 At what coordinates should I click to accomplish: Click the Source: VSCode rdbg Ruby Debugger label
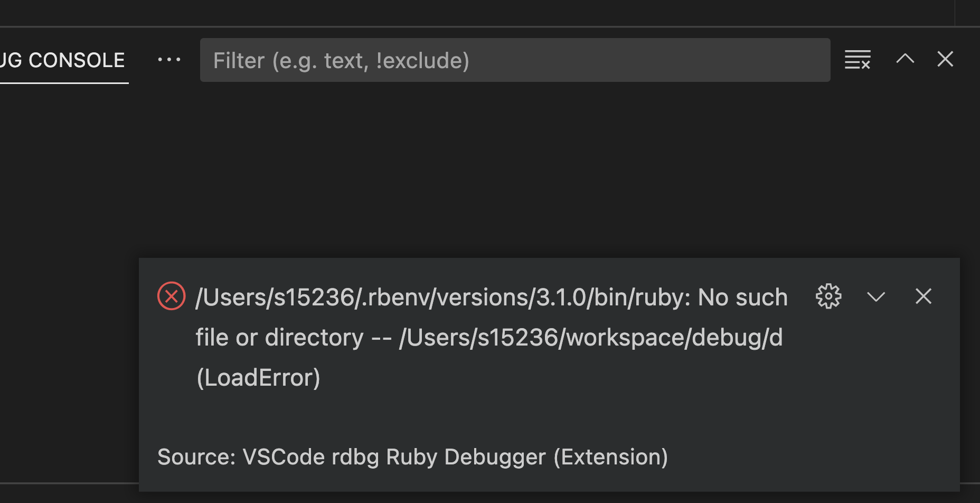coord(412,457)
